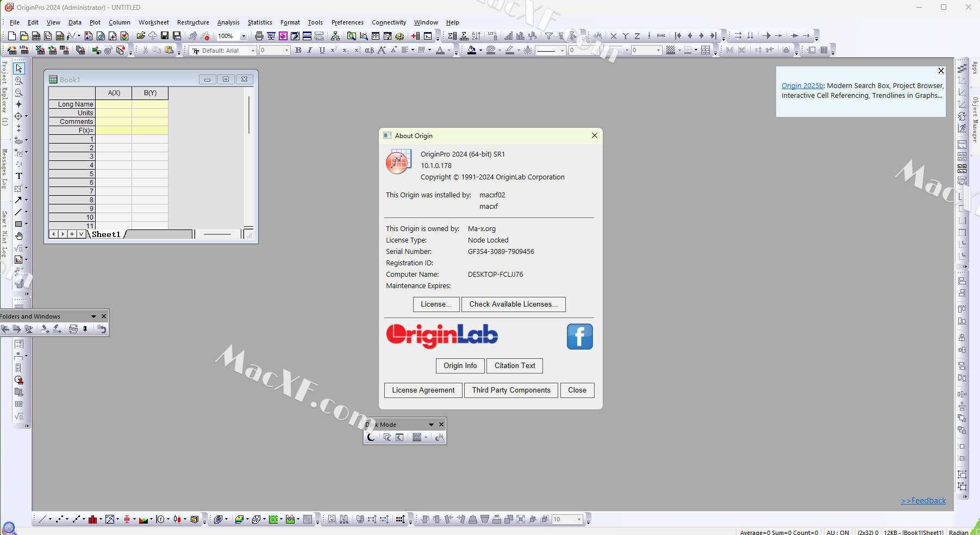The image size is (980, 535).
Task: Open the font color dropdown arrow
Action: 449,51
